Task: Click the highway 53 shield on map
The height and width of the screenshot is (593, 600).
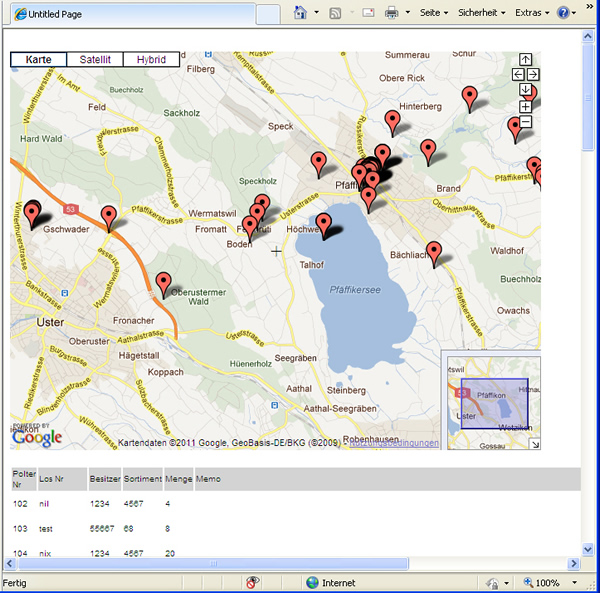Action: tap(70, 209)
